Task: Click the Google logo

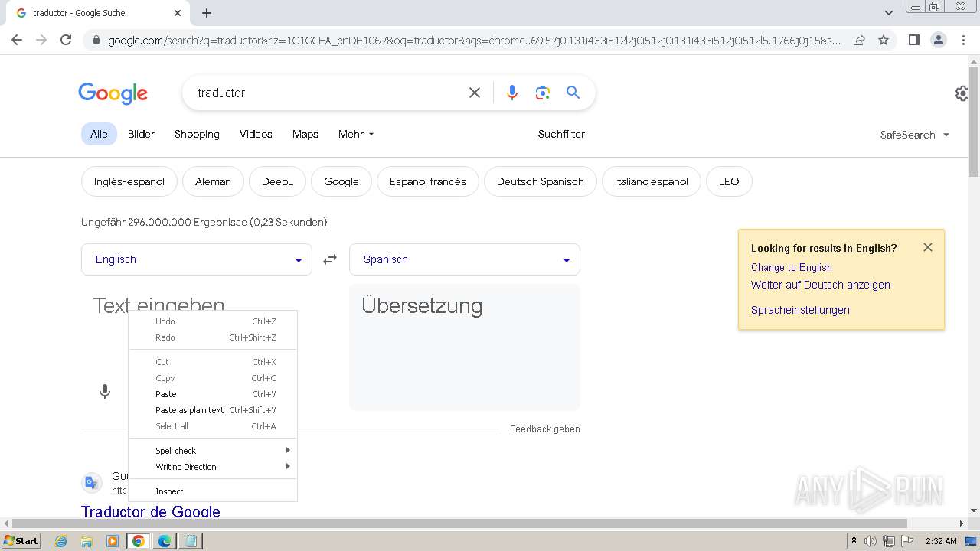Action: coord(113,93)
